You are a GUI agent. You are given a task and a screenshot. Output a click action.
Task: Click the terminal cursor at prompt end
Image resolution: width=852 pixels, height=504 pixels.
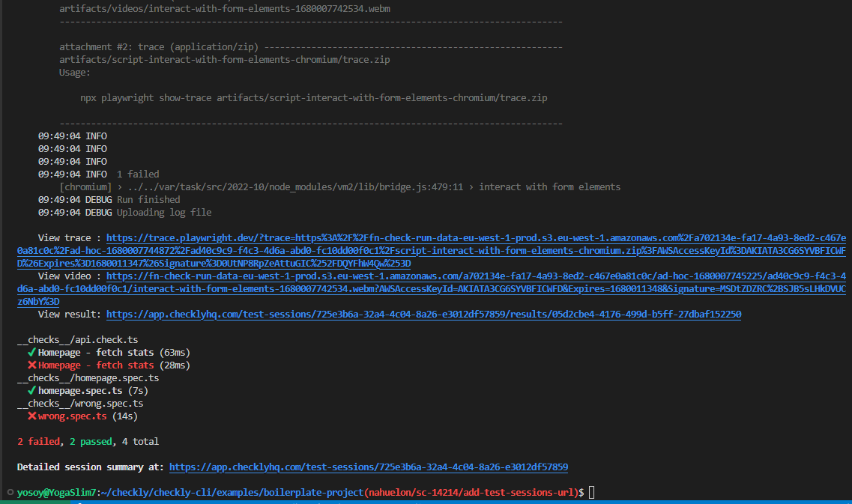592,492
